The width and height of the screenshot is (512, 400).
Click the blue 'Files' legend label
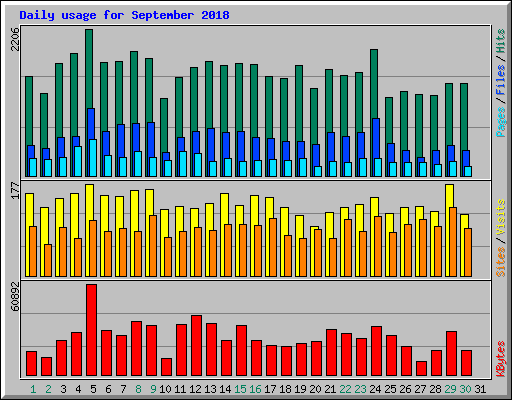tap(501, 80)
